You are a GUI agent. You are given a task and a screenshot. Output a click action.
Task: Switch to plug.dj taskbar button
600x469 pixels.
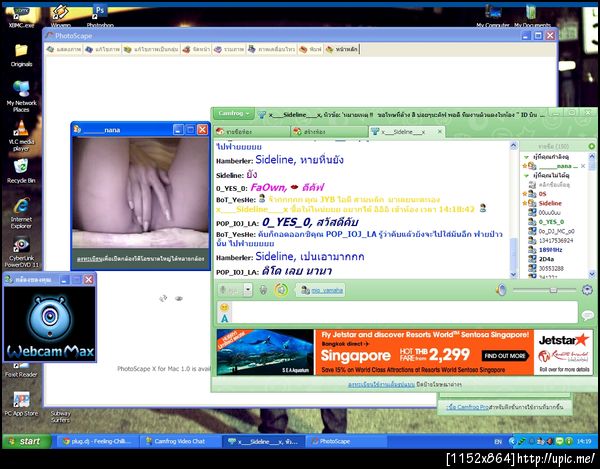point(96,441)
